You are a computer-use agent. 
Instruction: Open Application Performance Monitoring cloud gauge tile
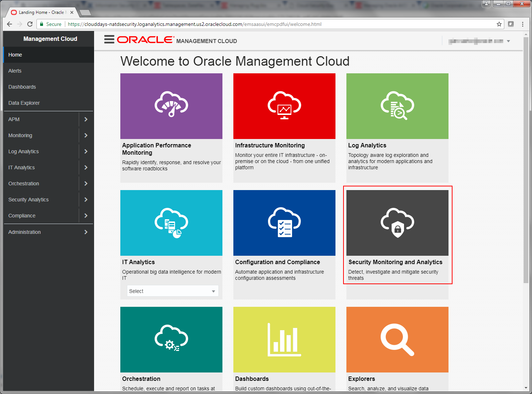coord(171,106)
